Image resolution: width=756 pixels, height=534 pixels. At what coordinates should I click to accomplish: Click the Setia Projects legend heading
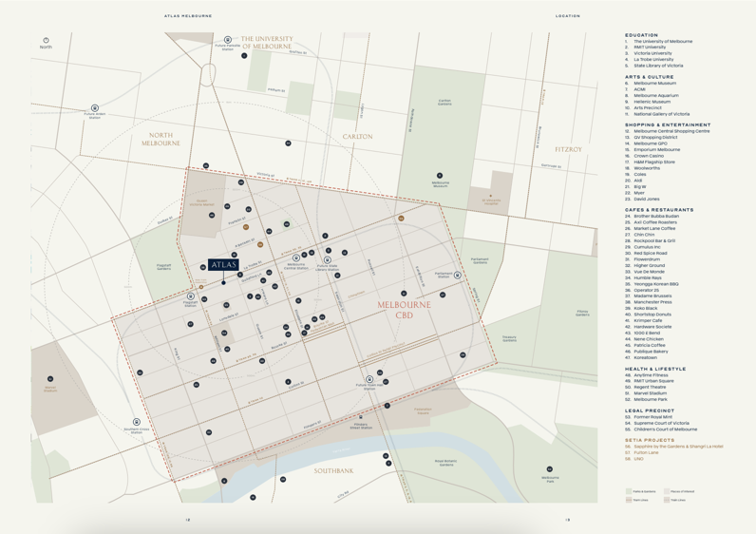(x=650, y=440)
